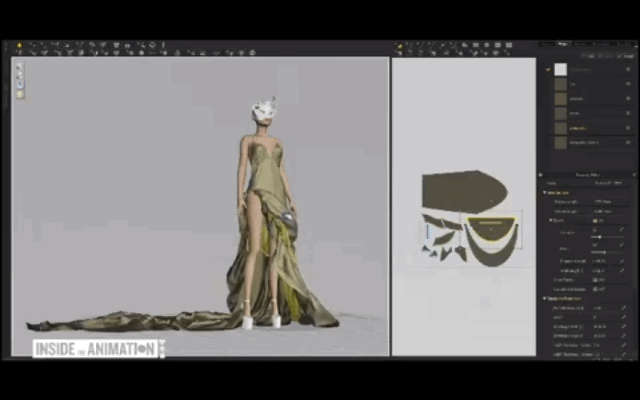
Task: Toggle the first checkbox in the Property Editor
Action: coord(597,220)
